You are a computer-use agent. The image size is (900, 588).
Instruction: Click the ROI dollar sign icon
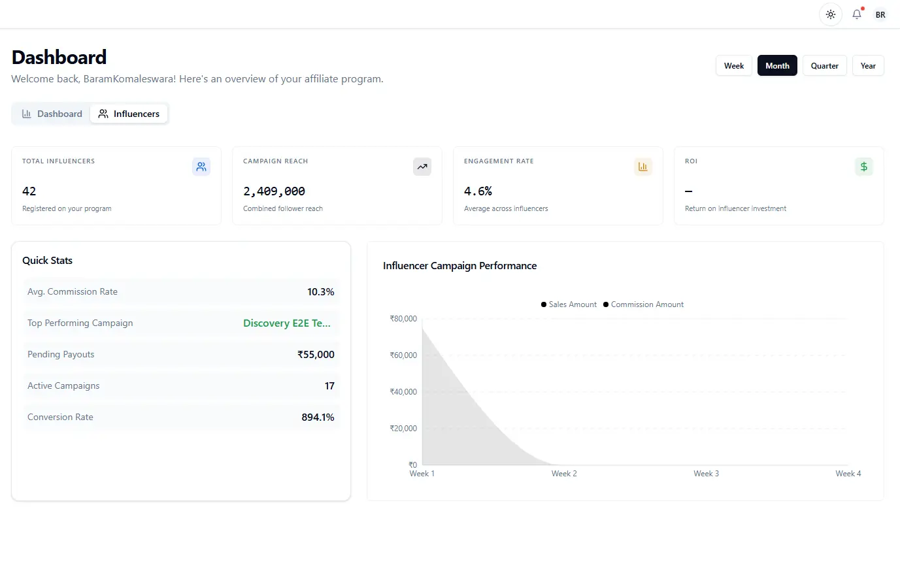click(864, 167)
